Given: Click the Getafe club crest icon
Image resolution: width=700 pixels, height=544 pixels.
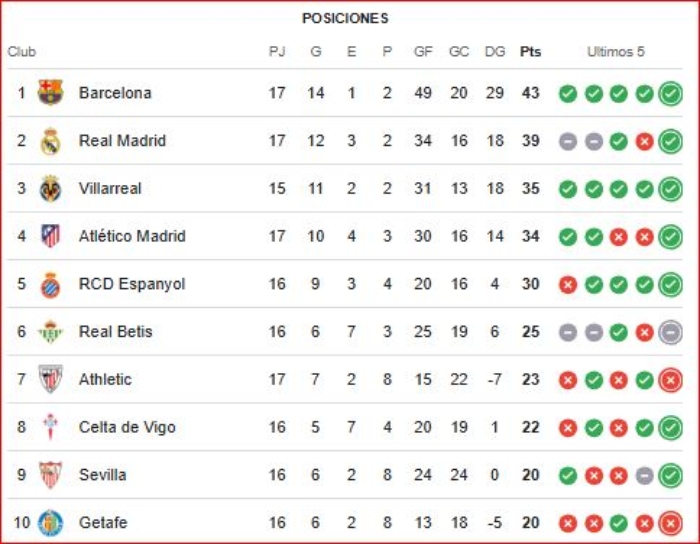Looking at the screenshot, I should (50, 522).
